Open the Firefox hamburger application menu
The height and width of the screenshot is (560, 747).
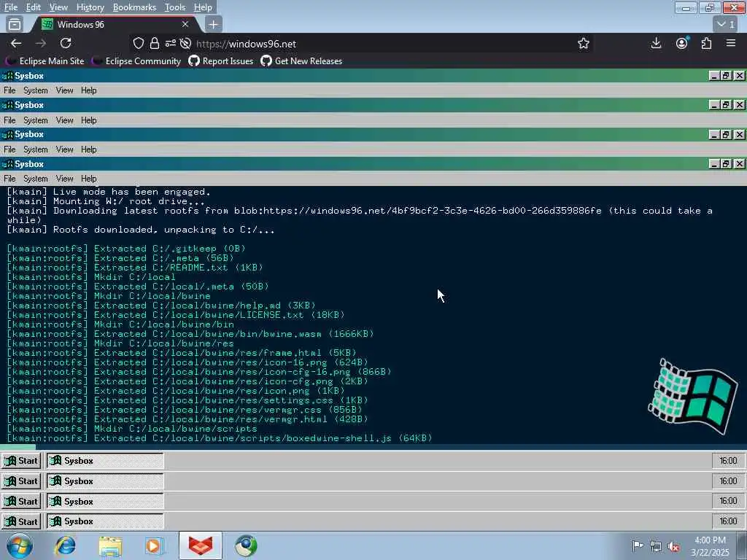pos(731,43)
